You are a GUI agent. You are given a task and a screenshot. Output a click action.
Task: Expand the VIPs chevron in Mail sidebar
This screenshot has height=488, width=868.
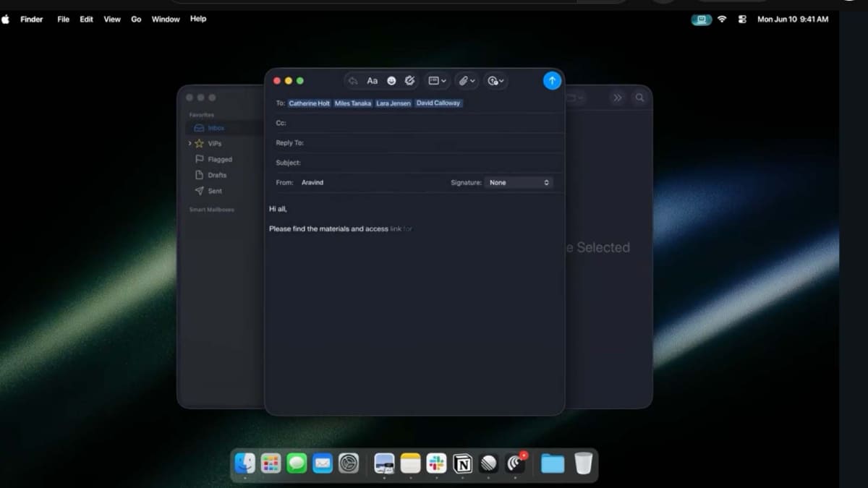(190, 144)
